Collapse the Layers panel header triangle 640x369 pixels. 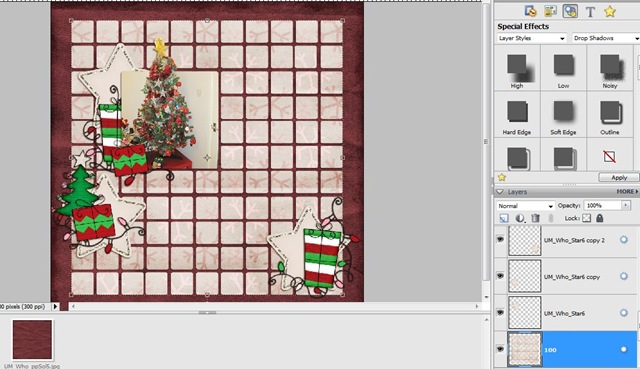[500, 191]
